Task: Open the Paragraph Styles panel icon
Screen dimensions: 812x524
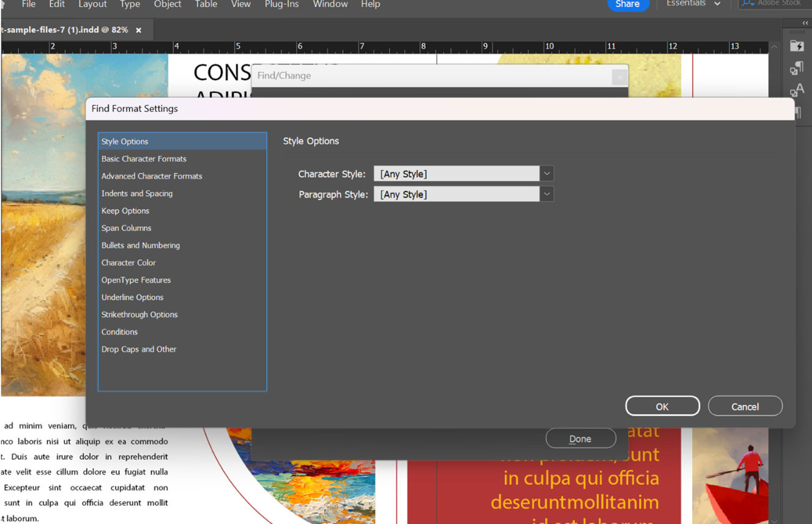Action: coord(797,68)
